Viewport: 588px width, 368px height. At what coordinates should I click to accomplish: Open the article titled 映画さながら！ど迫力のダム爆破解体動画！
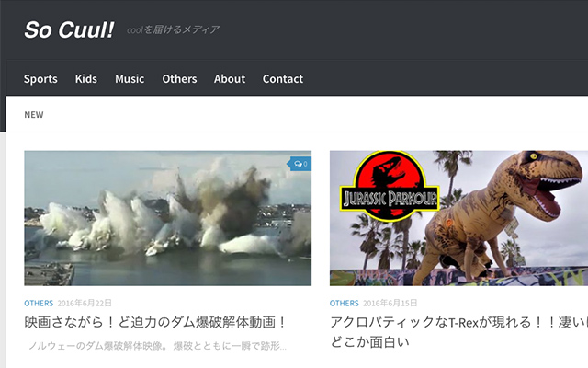(156, 322)
